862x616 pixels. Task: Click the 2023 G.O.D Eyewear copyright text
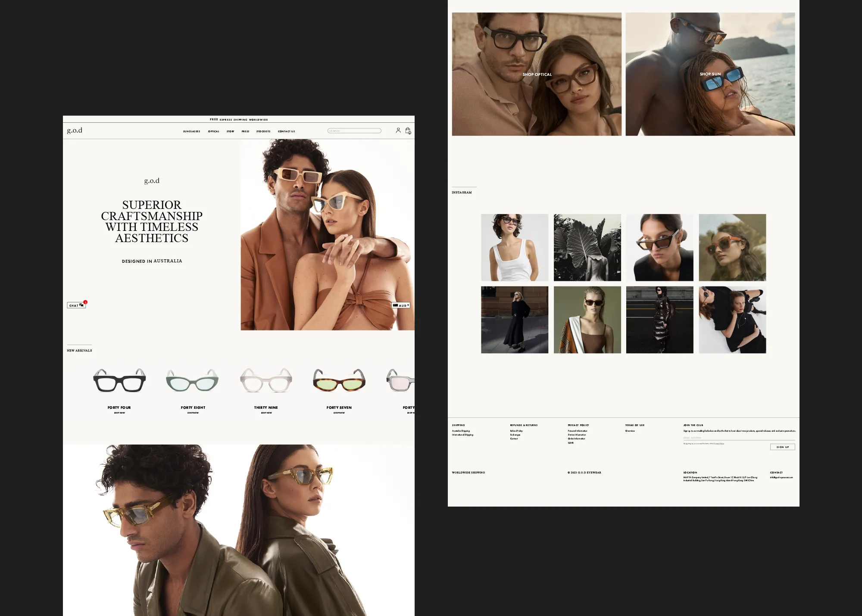pos(584,473)
